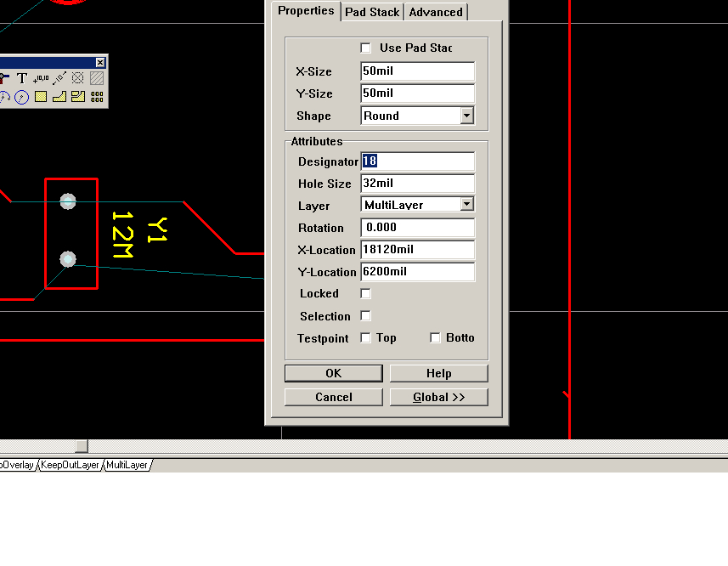The height and width of the screenshot is (566, 728).
Task: Select the KeepOutLayer layer tab
Action: click(x=70, y=465)
